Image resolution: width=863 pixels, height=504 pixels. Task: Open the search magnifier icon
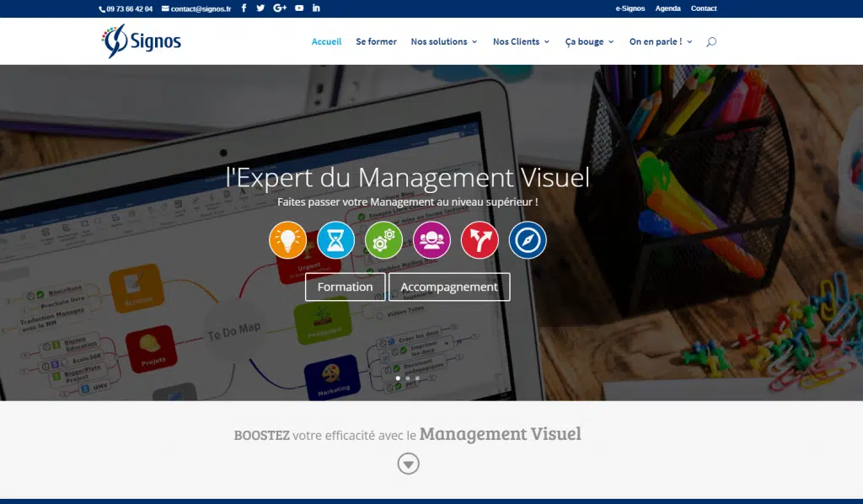coord(711,41)
